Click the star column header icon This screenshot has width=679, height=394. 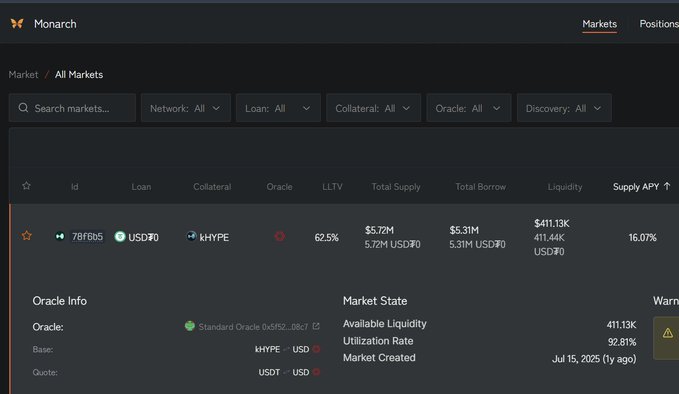coord(26,186)
